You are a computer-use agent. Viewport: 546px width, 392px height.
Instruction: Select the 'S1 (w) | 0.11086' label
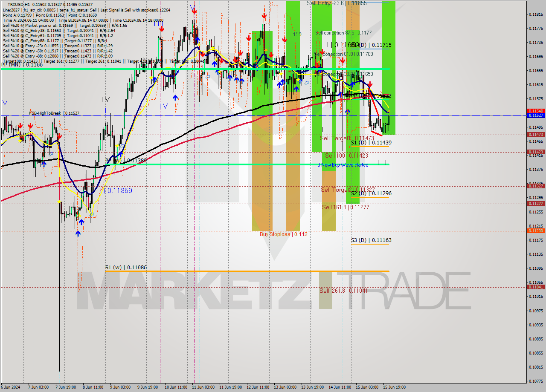click(126, 268)
